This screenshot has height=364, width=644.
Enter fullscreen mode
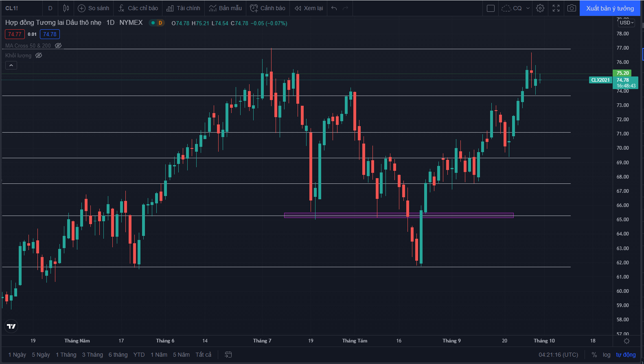tap(556, 8)
